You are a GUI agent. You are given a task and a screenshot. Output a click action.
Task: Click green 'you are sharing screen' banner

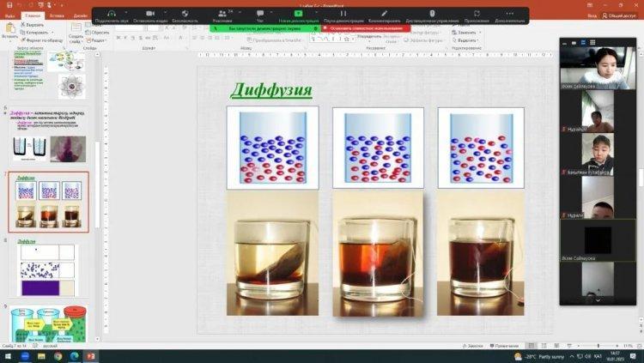point(265,28)
